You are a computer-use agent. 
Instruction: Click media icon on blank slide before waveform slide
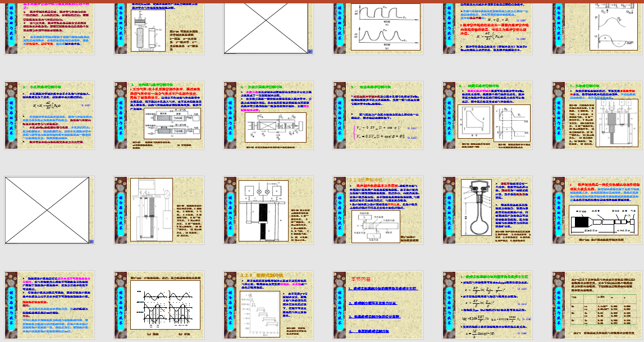(310, 51)
